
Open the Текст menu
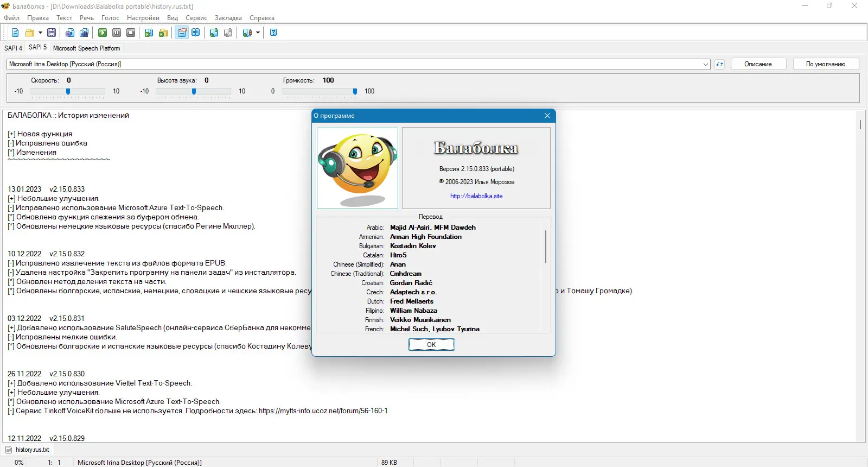tap(64, 18)
